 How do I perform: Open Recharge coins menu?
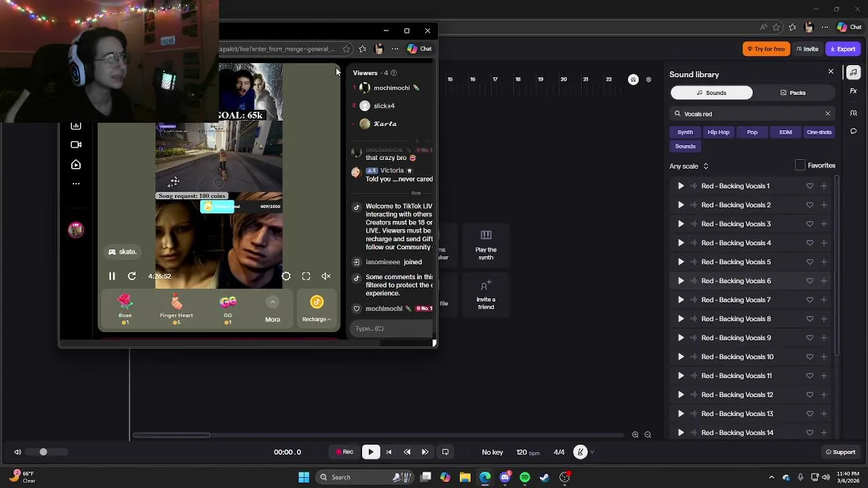(x=317, y=309)
